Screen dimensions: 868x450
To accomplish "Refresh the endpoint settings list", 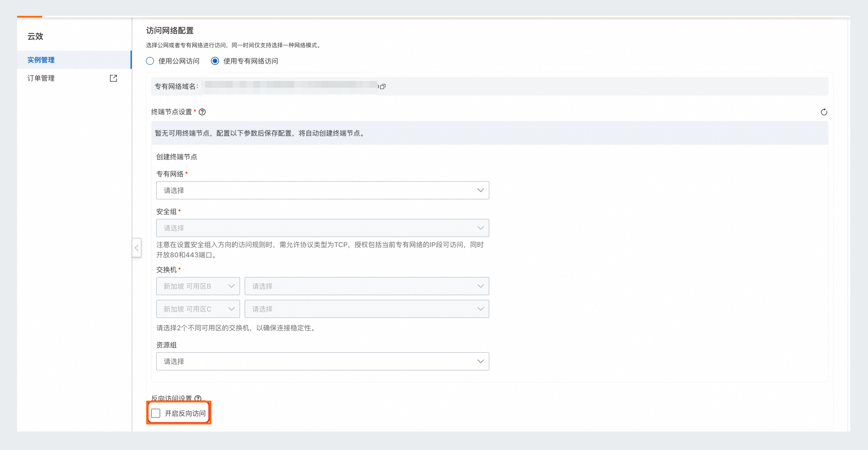I will [x=824, y=112].
